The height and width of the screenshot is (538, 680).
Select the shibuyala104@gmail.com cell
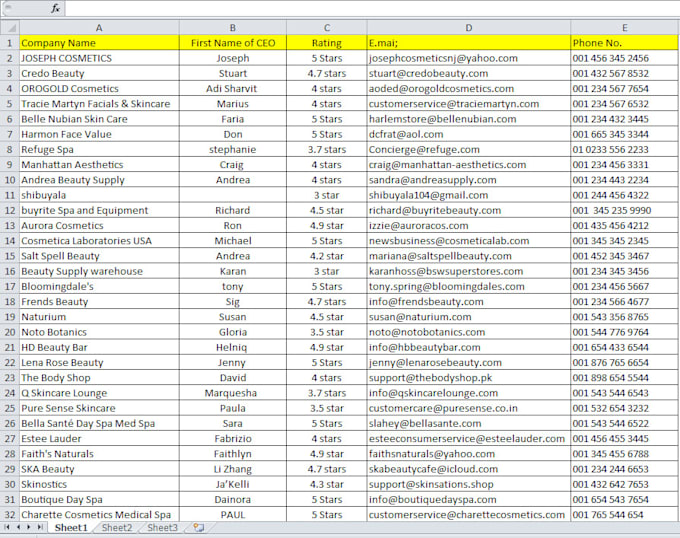tap(469, 195)
